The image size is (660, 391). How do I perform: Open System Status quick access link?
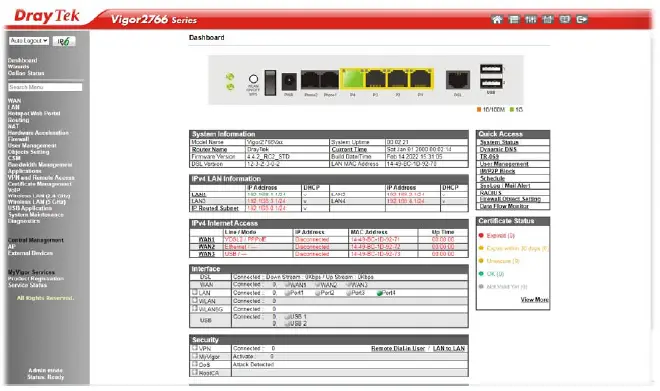pyautogui.click(x=499, y=142)
